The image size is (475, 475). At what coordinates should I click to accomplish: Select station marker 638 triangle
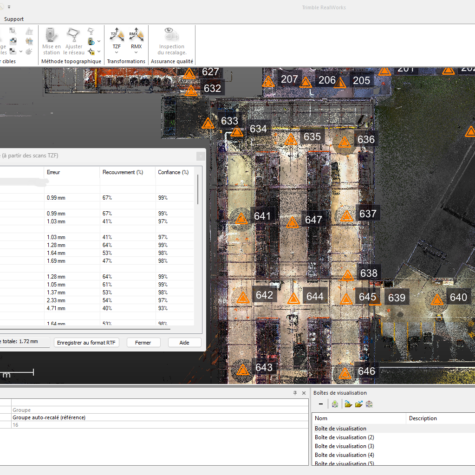click(347, 276)
